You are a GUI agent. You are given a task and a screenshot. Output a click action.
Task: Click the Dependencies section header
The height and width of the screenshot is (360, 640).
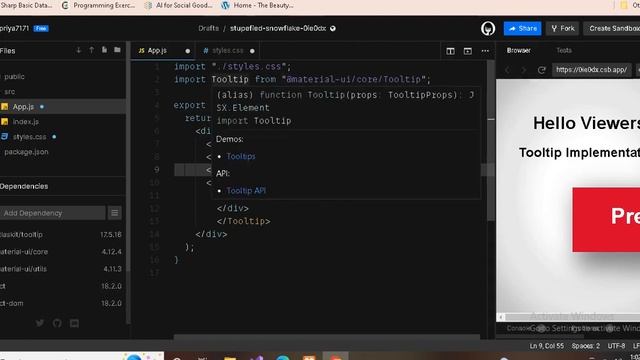[24, 186]
